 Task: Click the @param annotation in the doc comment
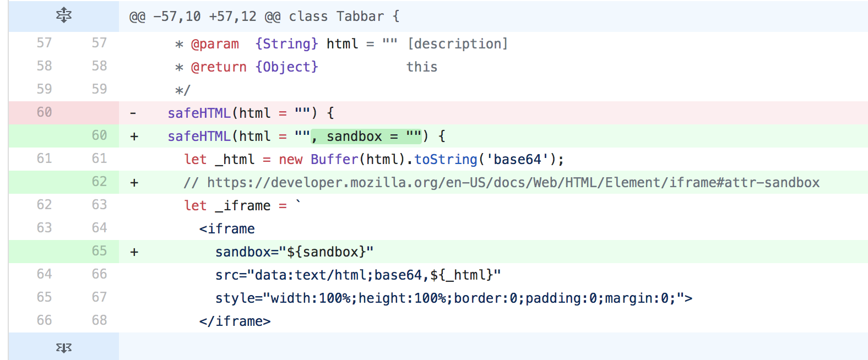pos(215,44)
